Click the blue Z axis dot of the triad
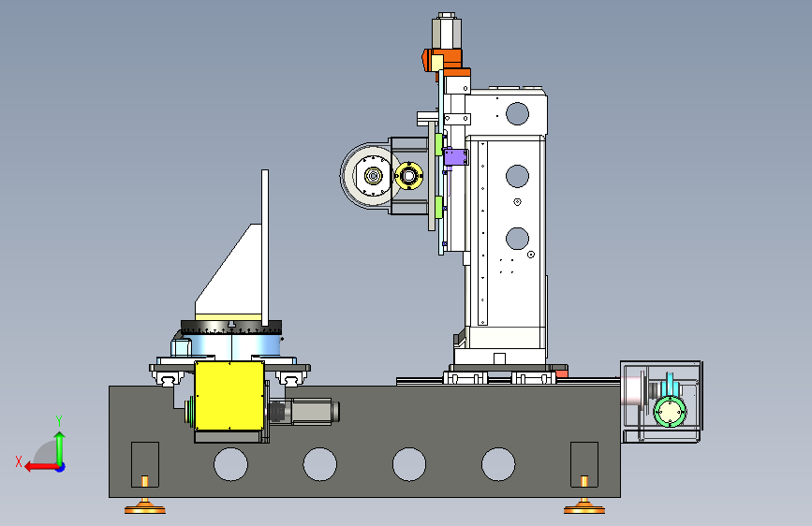The width and height of the screenshot is (812, 526). (x=61, y=467)
